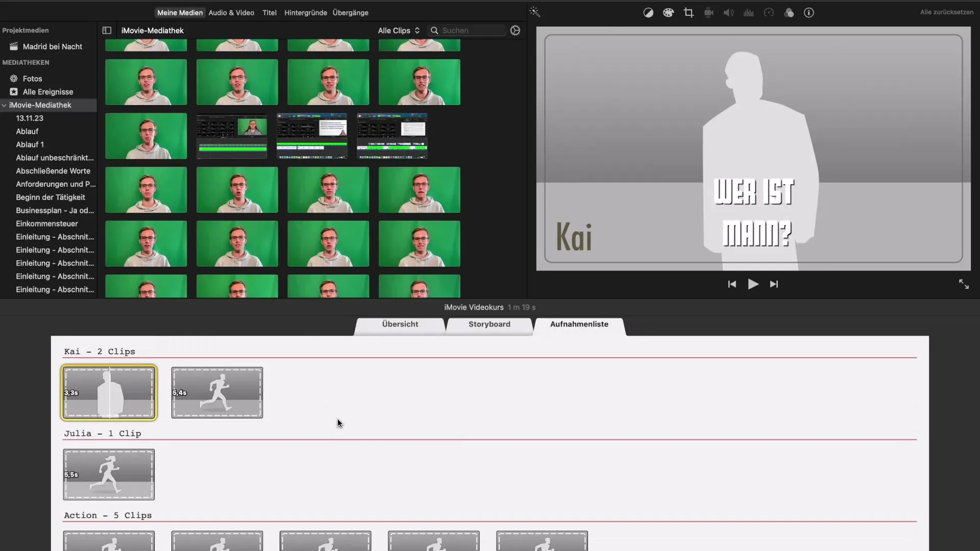Switch to Meine Medien tab

[180, 13]
